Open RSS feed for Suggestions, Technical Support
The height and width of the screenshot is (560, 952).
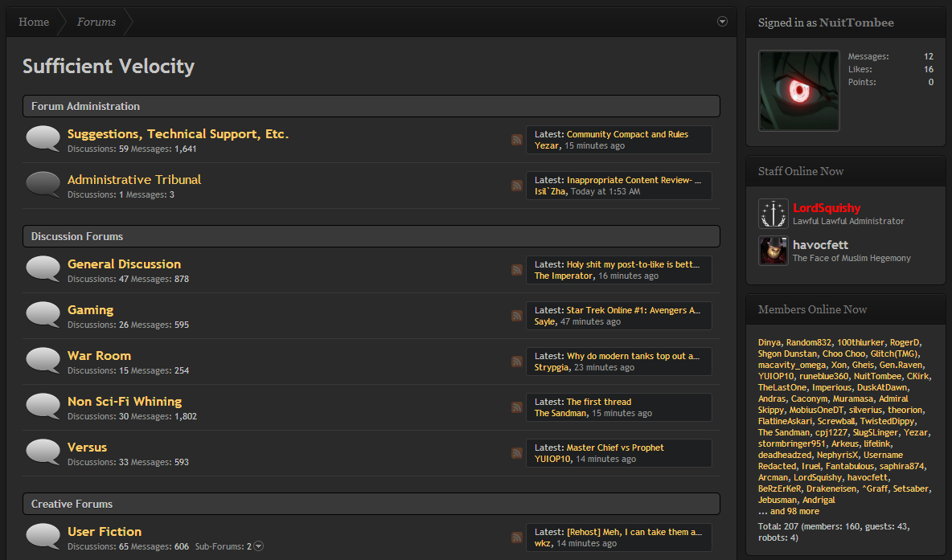tap(516, 140)
